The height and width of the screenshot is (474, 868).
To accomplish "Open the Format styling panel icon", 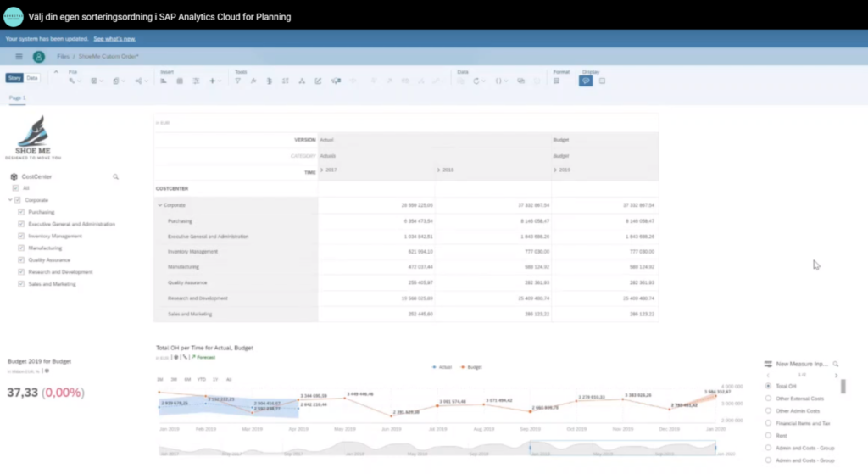I will tap(556, 81).
